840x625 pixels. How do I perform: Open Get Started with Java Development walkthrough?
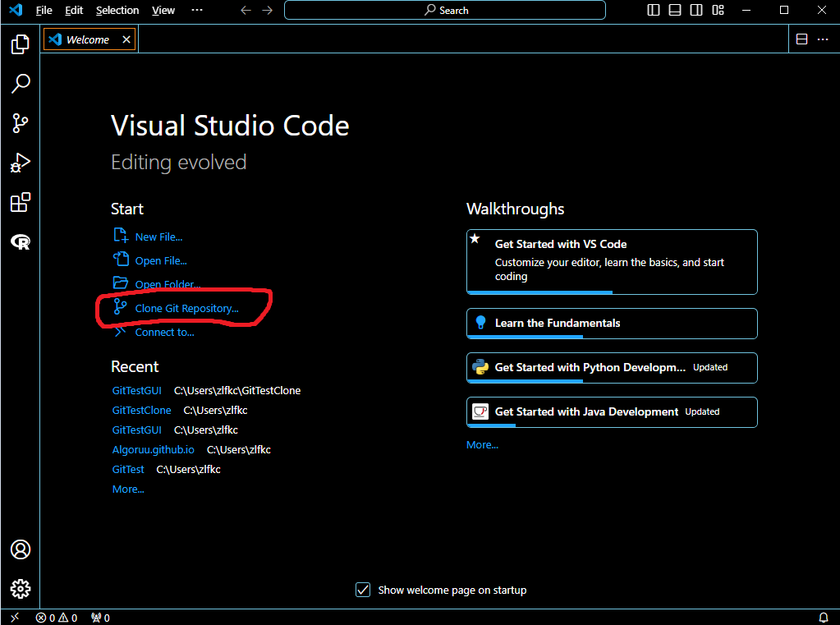[612, 412]
